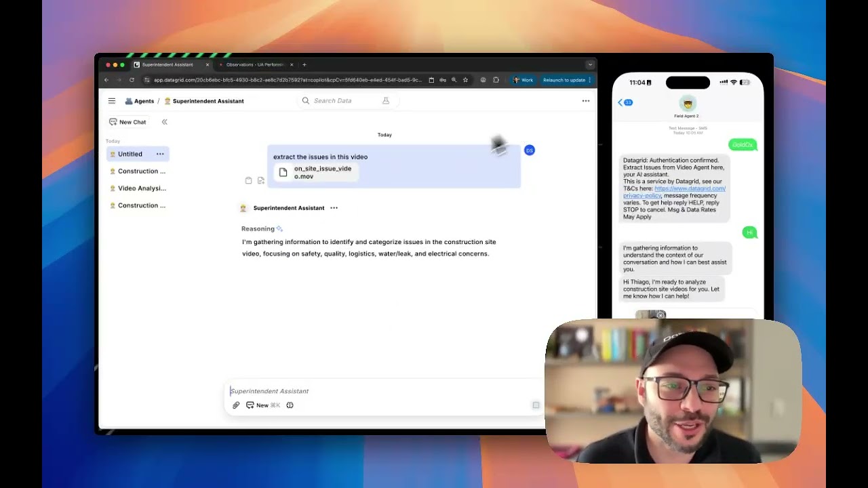868x488 pixels.
Task: Bookmark this page with star icon
Action: coord(465,80)
